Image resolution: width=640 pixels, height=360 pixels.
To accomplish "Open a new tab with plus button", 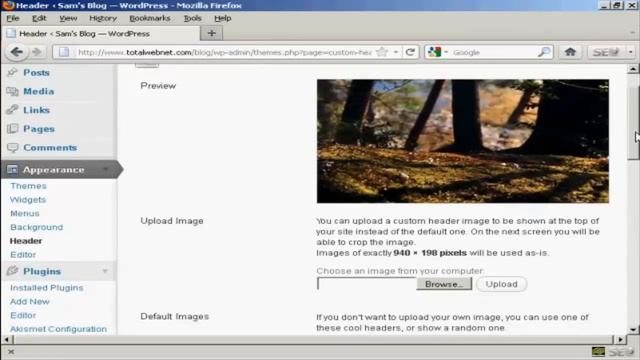I will coord(211,33).
